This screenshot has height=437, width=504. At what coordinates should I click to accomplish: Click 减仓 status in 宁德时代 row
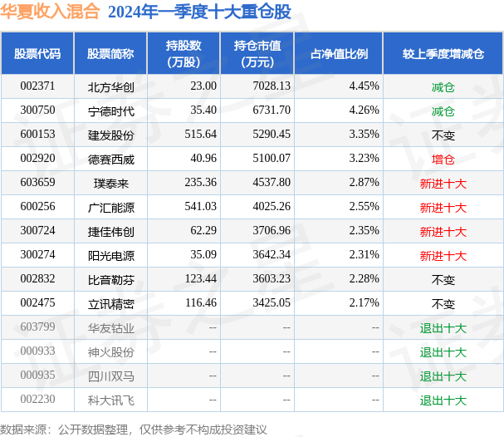click(x=443, y=111)
